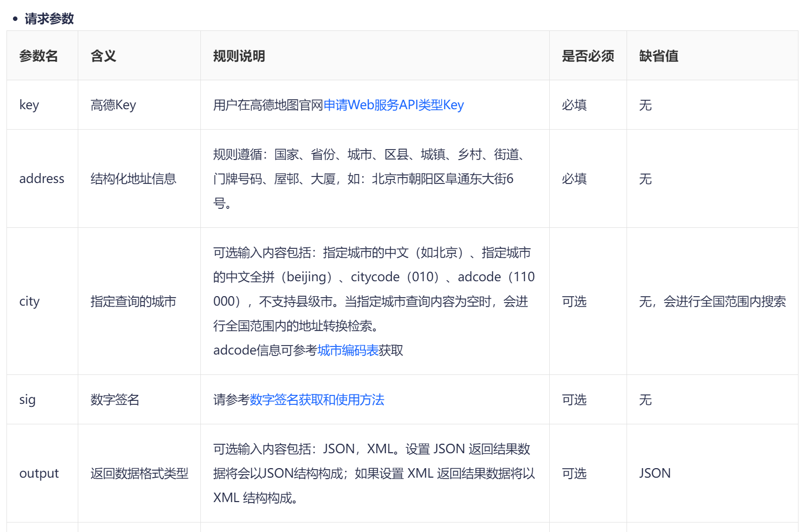The image size is (801, 532).
Task: Click the 含义 column header
Action: (x=104, y=56)
